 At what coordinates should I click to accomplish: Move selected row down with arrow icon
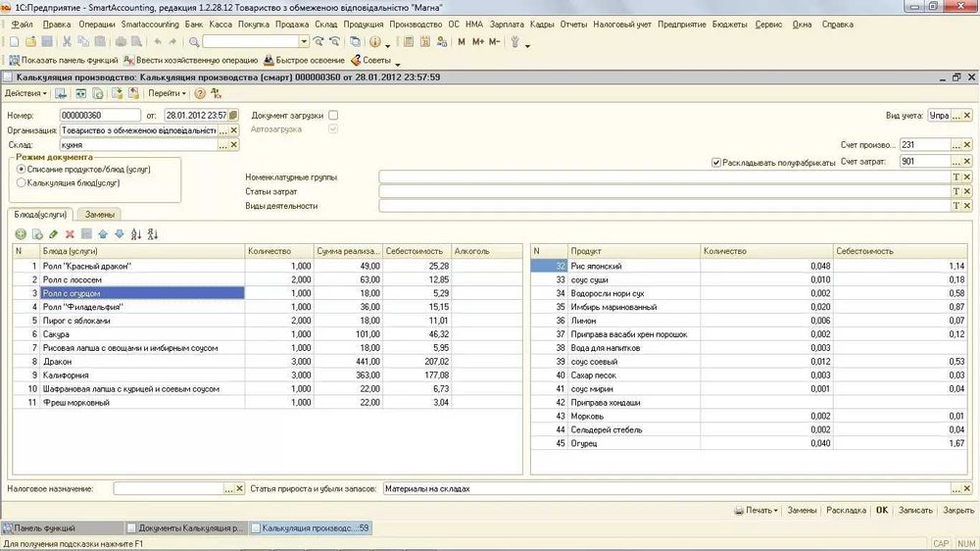point(119,234)
